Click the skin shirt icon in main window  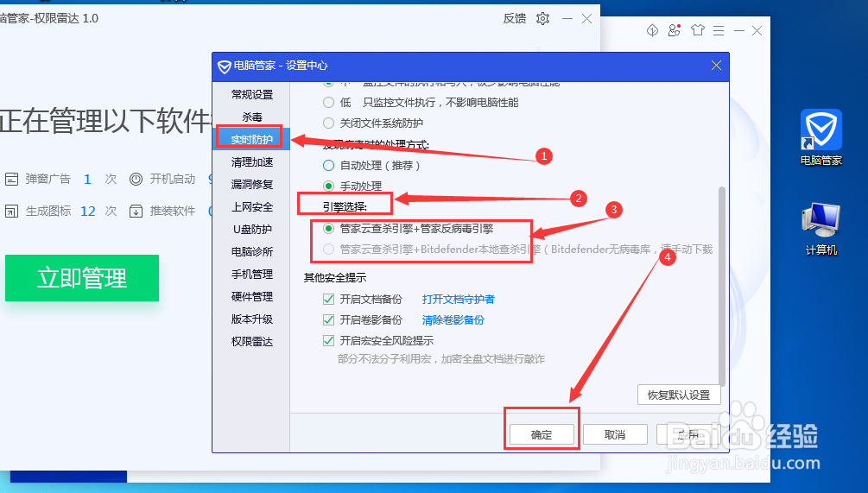(698, 30)
